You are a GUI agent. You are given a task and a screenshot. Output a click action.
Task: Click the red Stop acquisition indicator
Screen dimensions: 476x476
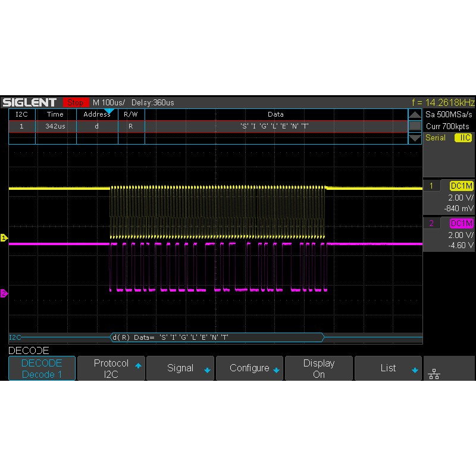(76, 102)
